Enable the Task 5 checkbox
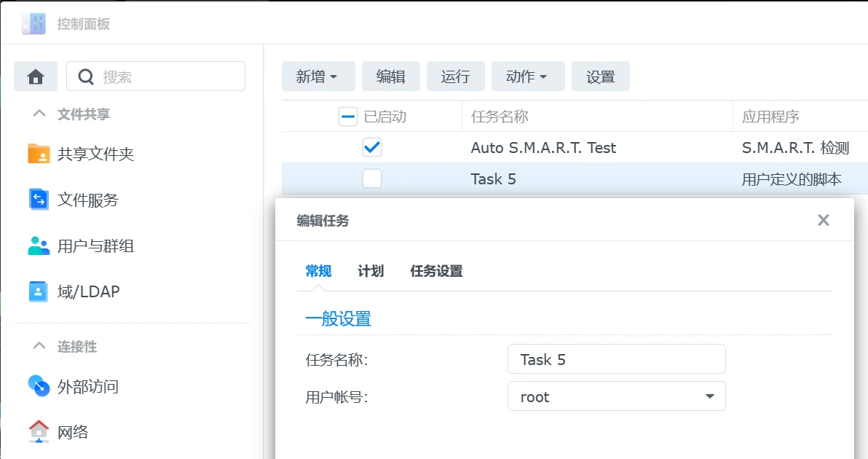Image resolution: width=868 pixels, height=459 pixels. [372, 178]
